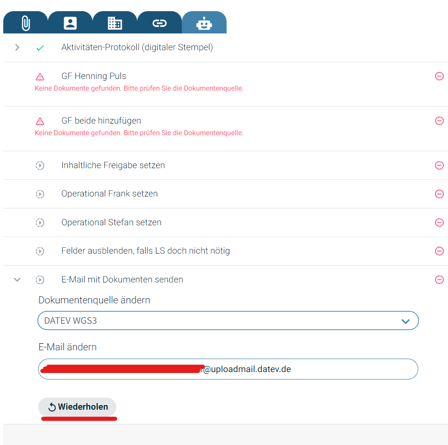Viewport: 448px width, 445px height.
Task: Remove the GF Henning Puls step
Action: click(439, 76)
